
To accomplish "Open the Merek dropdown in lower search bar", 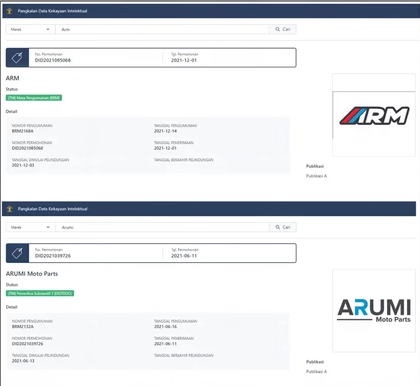I will click(x=30, y=227).
